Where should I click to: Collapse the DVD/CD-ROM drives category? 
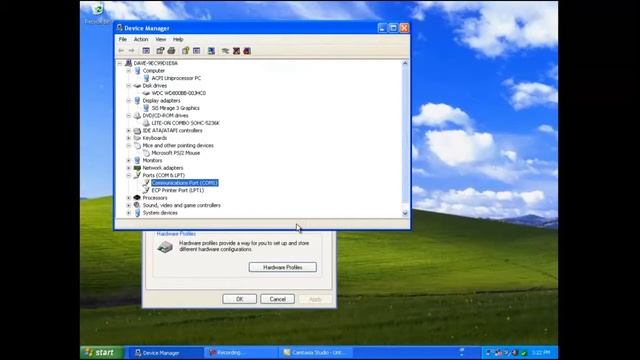click(129, 116)
